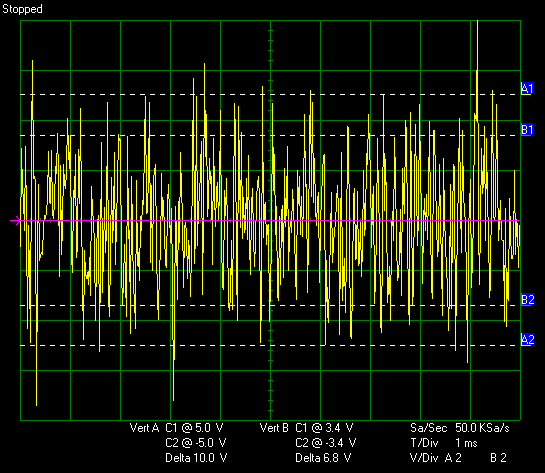The height and width of the screenshot is (473, 545).
Task: Click the Delta 10.0 V readout
Action: 196,458
